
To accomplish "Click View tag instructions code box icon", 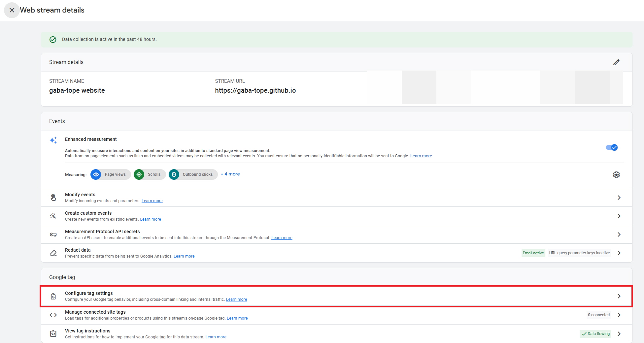I will pos(53,334).
